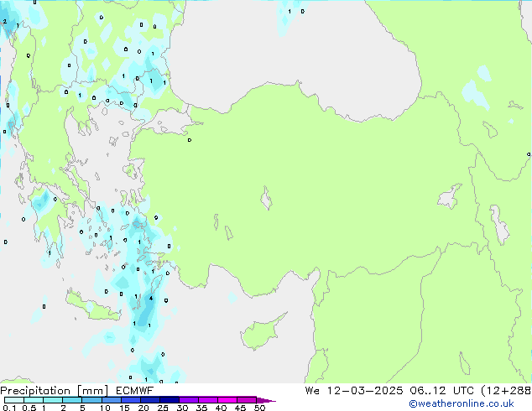
Task: Click the '10' legend value label
Action: pos(105,408)
